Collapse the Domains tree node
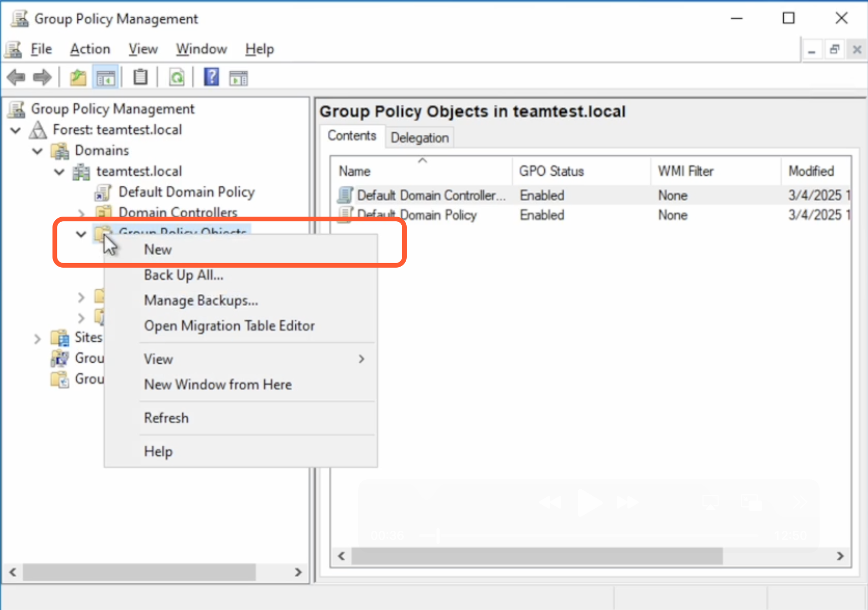This screenshot has height=610, width=868. click(37, 151)
